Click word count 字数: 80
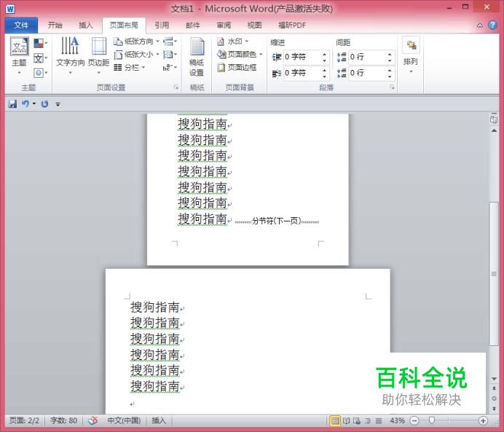The image size is (504, 432). [x=63, y=420]
